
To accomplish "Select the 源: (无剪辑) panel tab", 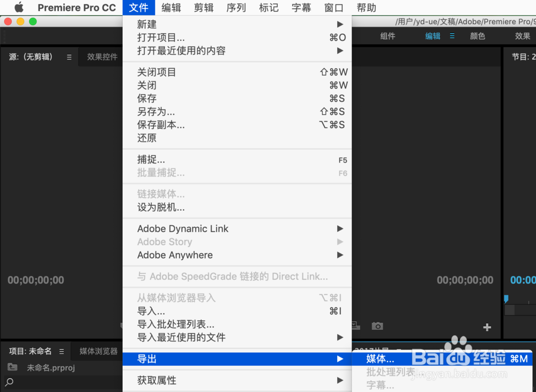I will coord(31,57).
